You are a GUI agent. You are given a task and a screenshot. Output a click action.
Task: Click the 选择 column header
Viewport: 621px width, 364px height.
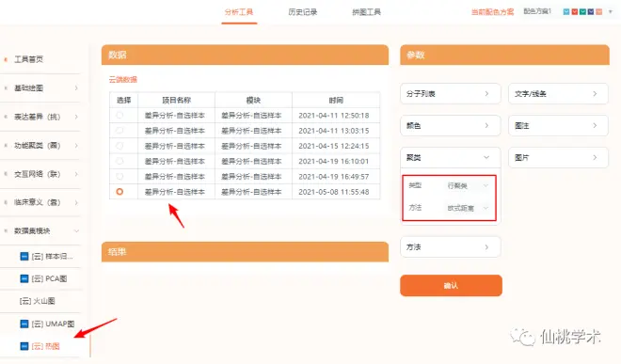pyautogui.click(x=123, y=101)
